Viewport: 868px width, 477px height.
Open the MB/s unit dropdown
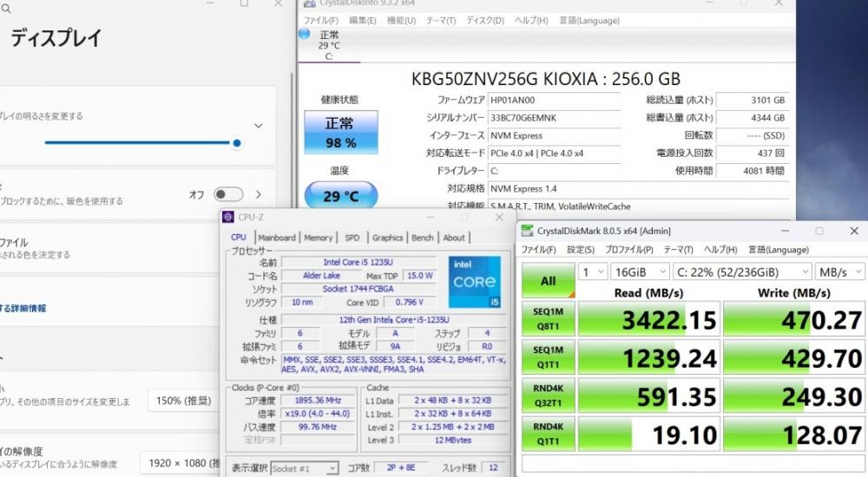(x=839, y=271)
